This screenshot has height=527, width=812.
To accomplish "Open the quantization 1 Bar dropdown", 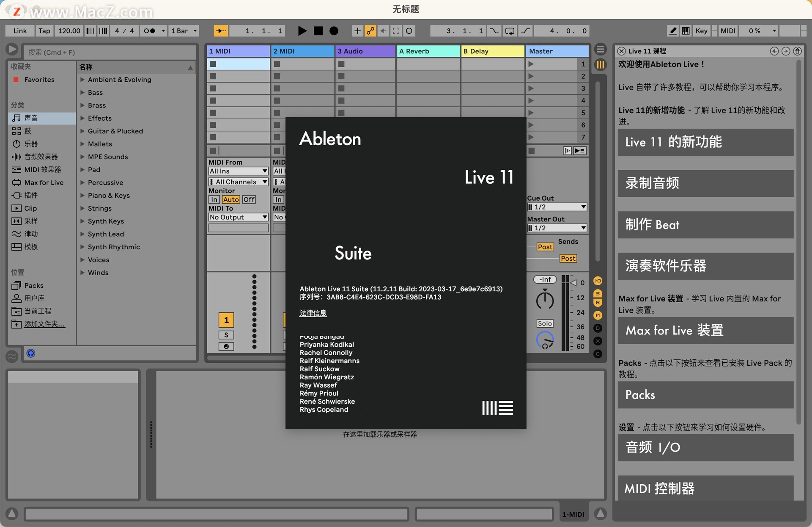I will (184, 31).
